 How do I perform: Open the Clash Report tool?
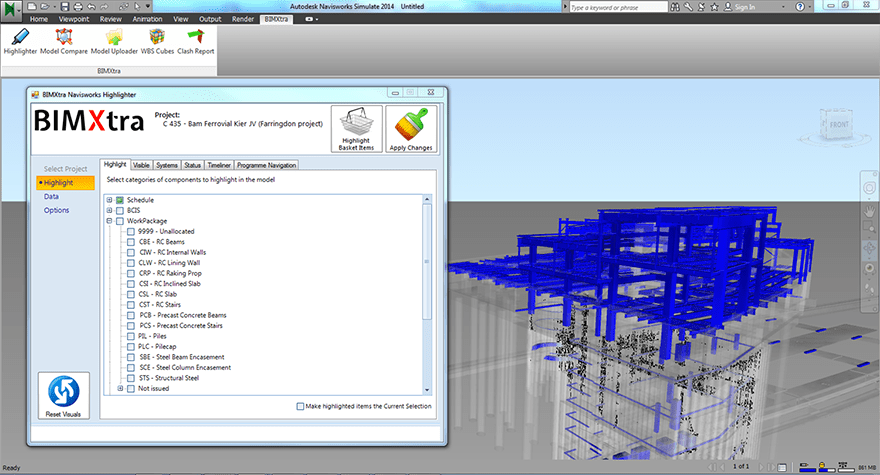click(x=195, y=42)
